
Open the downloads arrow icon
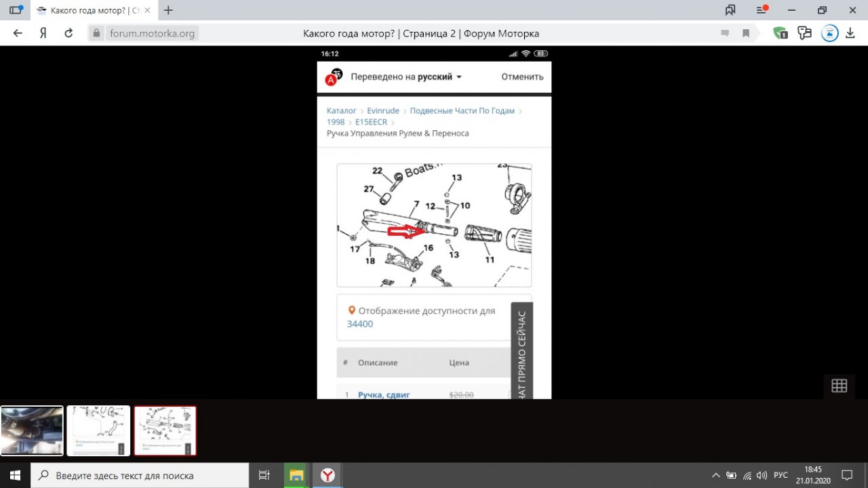click(x=850, y=33)
